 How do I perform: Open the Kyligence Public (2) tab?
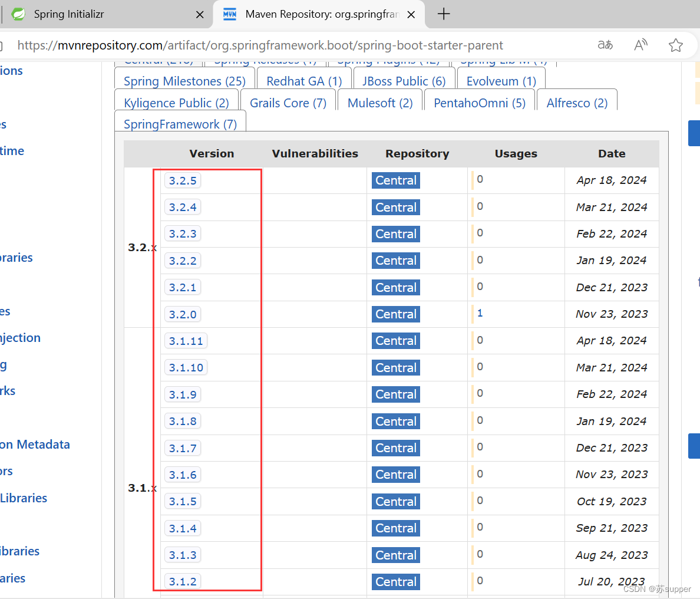pos(176,103)
